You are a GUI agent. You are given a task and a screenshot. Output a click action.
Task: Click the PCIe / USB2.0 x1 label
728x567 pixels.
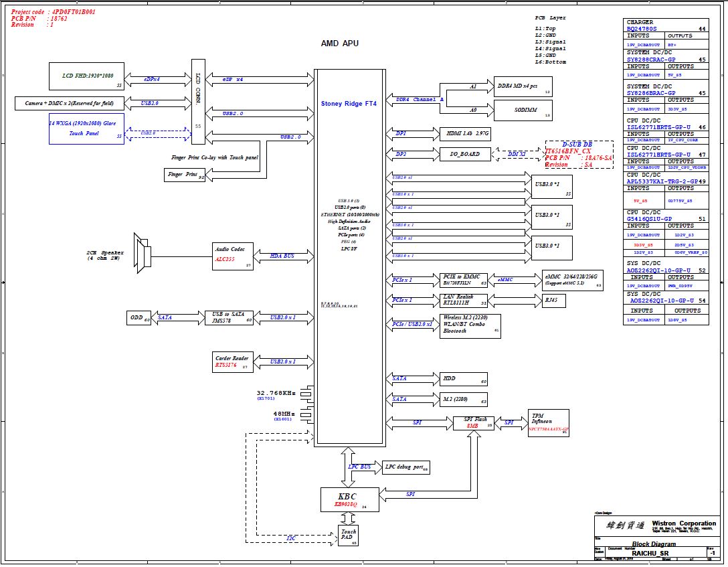click(412, 324)
